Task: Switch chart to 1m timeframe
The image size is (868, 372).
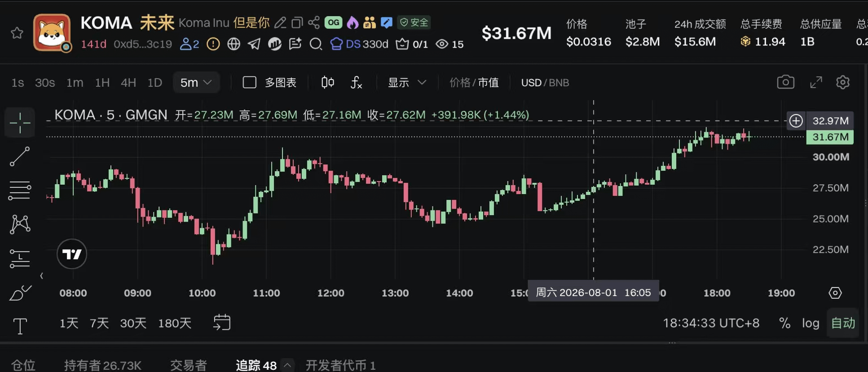Action: [x=75, y=83]
